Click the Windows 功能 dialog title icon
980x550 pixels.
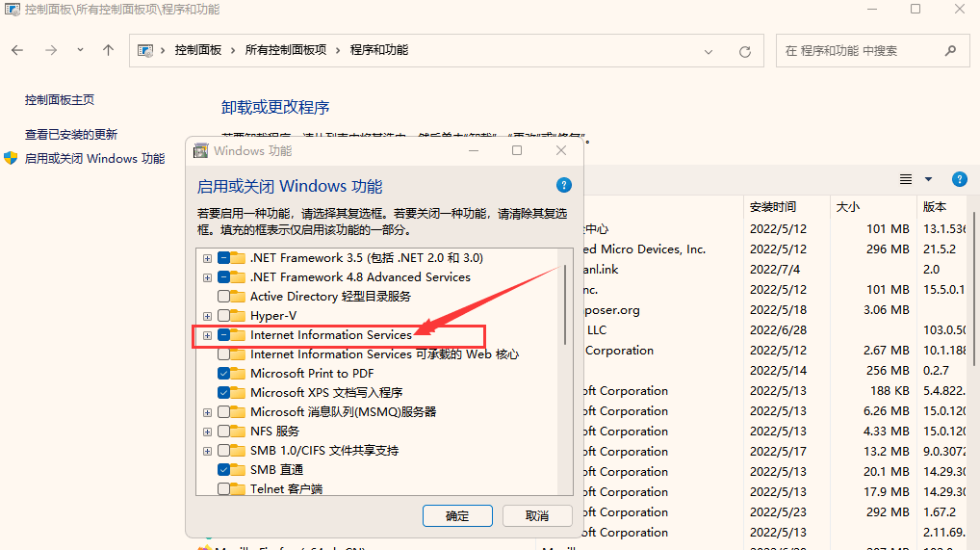pos(200,151)
